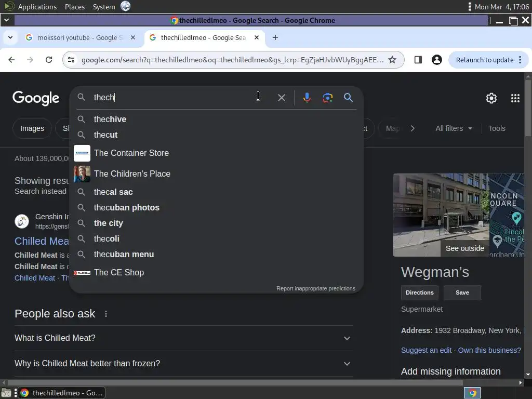Select suggestion thechive
532x399 pixels.
tap(216, 119)
